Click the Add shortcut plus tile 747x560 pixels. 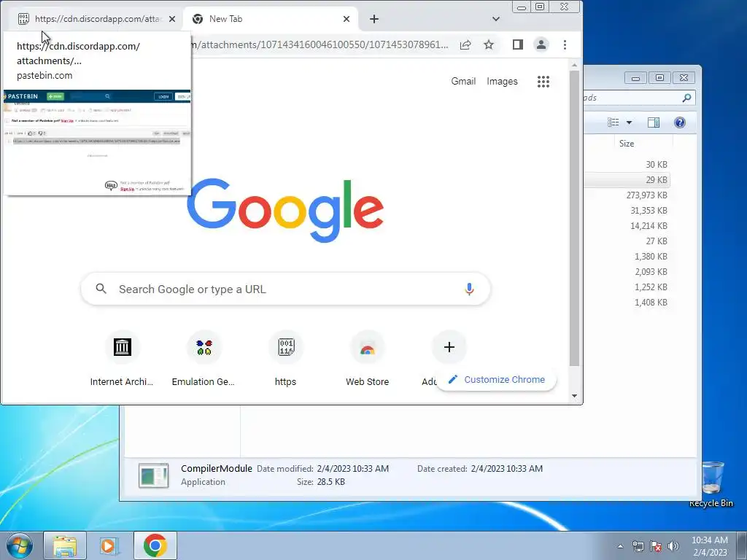(449, 347)
